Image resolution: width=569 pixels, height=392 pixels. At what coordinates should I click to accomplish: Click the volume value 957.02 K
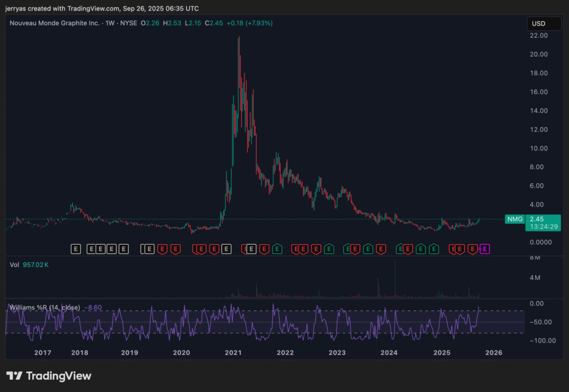36,265
